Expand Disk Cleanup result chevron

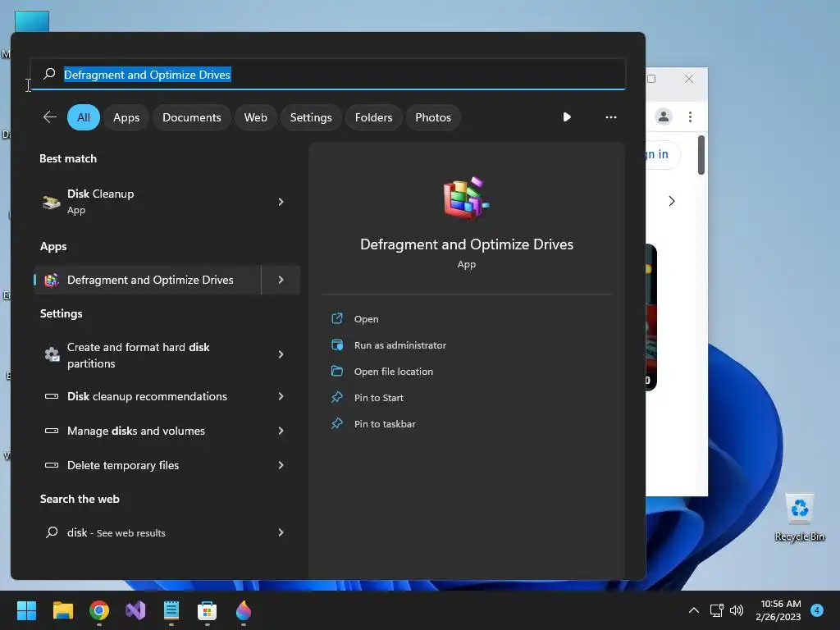[x=281, y=202]
